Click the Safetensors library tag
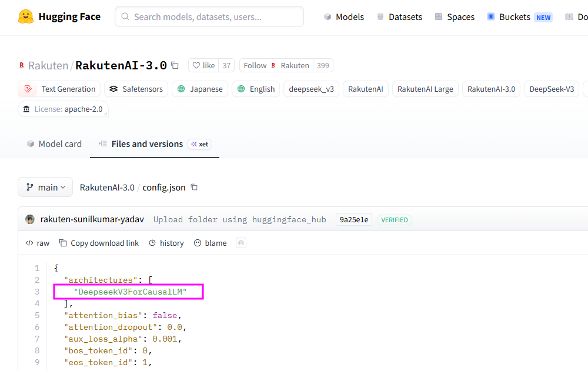 coord(136,89)
